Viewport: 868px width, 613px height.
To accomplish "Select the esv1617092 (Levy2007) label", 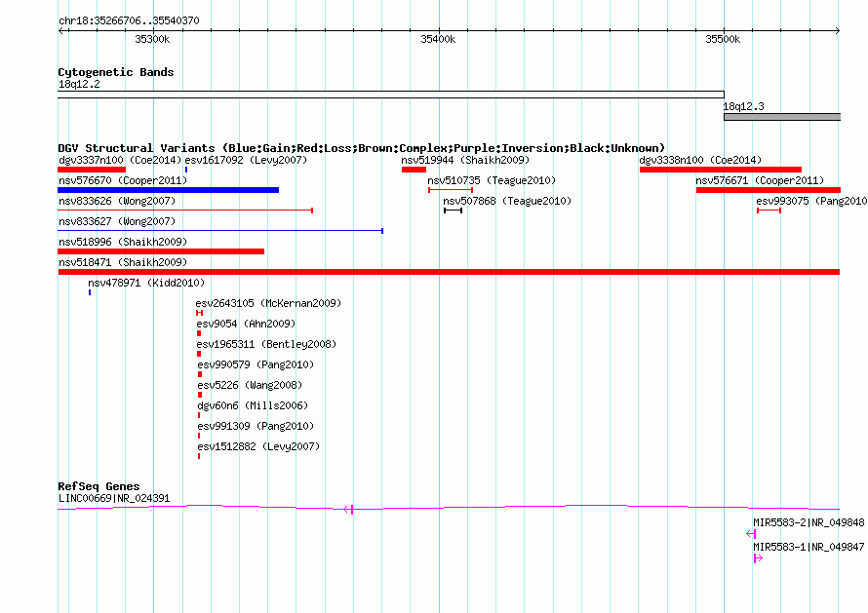I will point(246,160).
